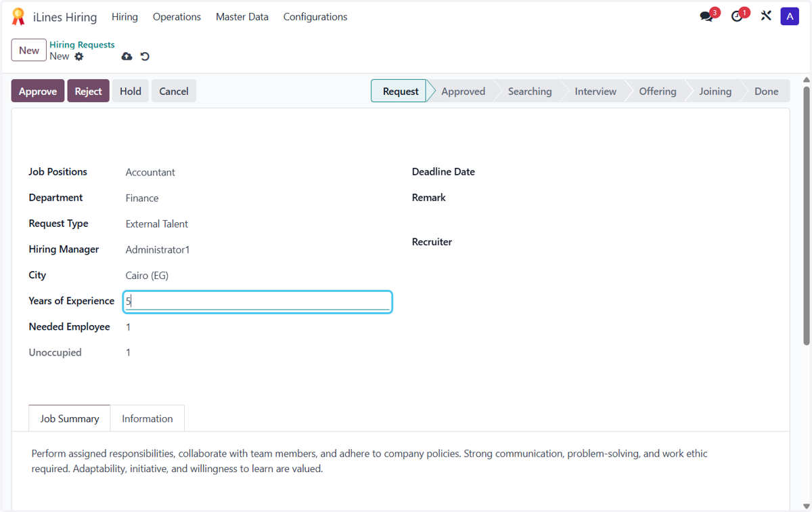This screenshot has width=812, height=512.
Task: Discard changes with the undo arrow icon
Action: click(145, 56)
